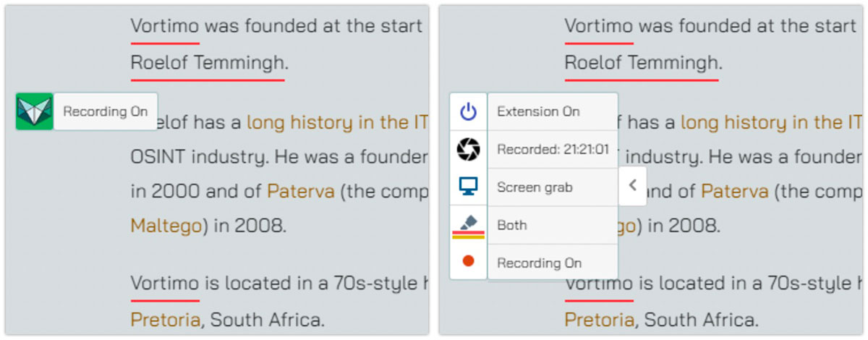The height and width of the screenshot is (340, 868).
Task: Click the blue monitor screen-grab icon
Action: [x=468, y=187]
